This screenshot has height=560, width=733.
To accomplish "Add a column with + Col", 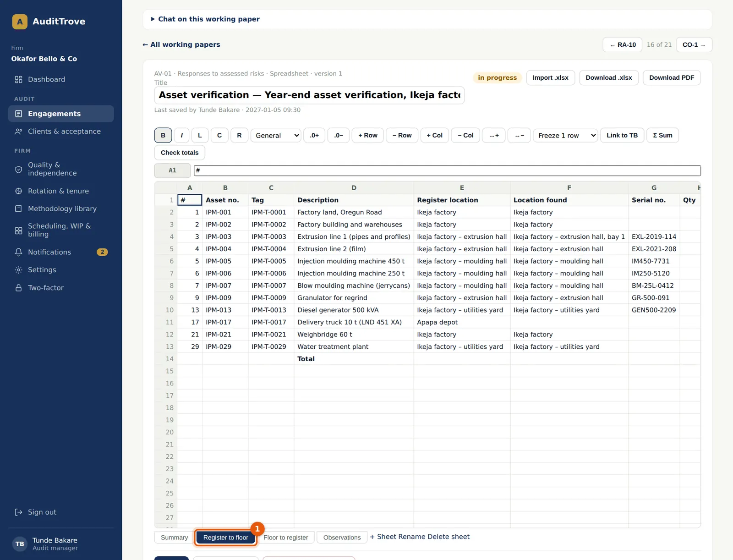I will (x=435, y=135).
